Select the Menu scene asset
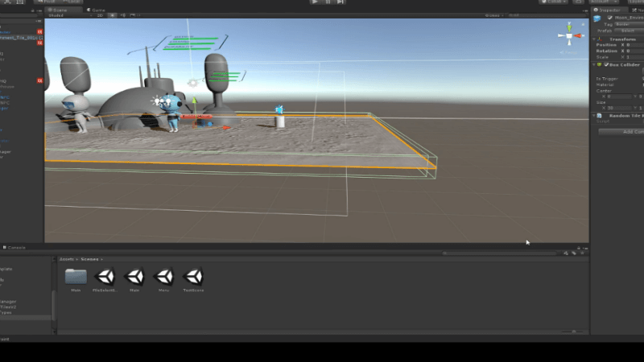This screenshot has height=362, width=644. (x=164, y=277)
